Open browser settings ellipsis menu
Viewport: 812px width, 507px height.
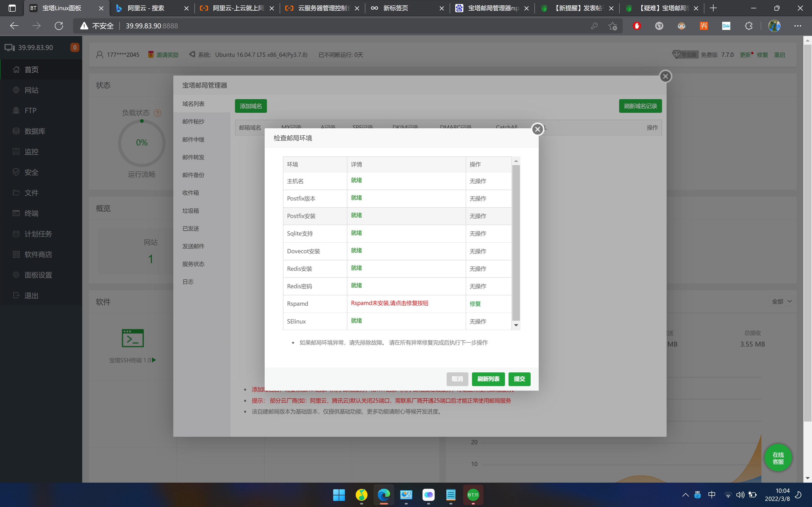pos(798,26)
